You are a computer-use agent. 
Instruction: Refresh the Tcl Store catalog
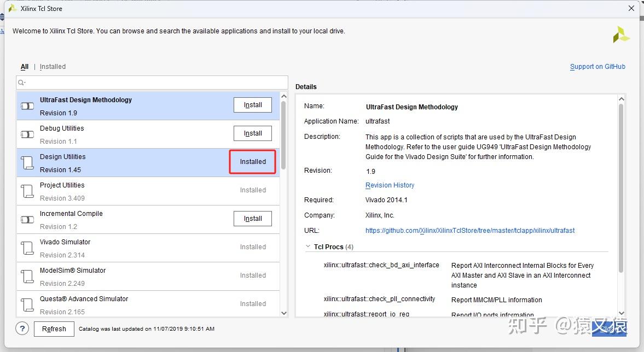pyautogui.click(x=54, y=329)
